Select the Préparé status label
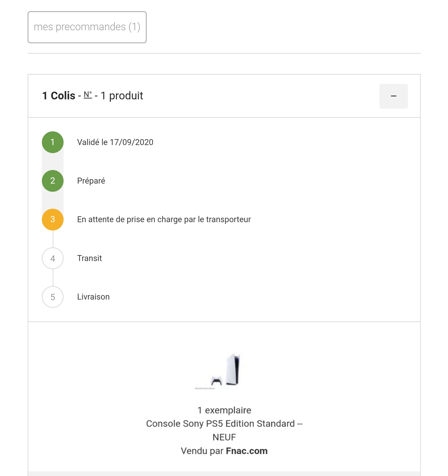 [91, 181]
